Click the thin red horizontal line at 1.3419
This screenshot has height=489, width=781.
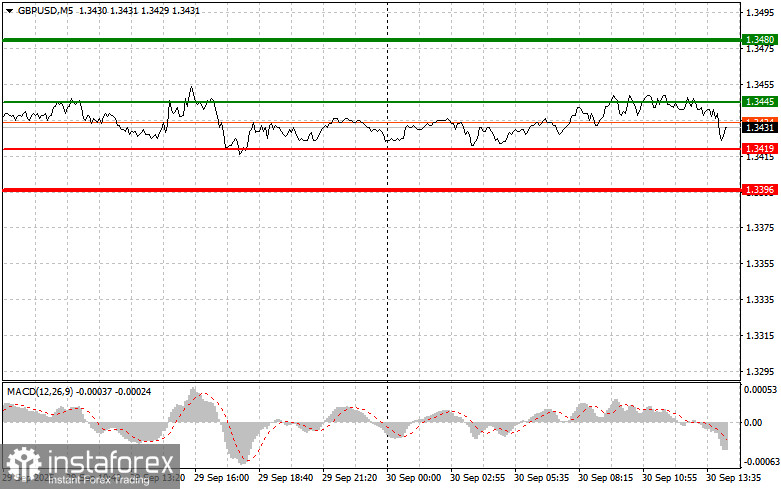[x=372, y=148]
